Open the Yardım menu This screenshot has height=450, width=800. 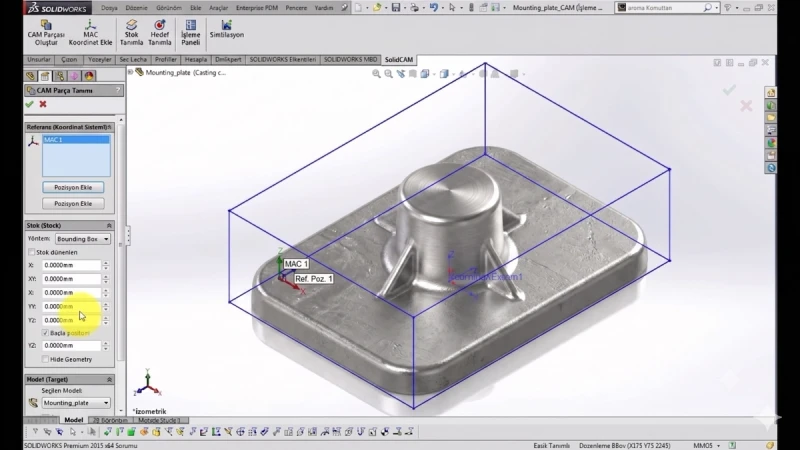tap(323, 8)
